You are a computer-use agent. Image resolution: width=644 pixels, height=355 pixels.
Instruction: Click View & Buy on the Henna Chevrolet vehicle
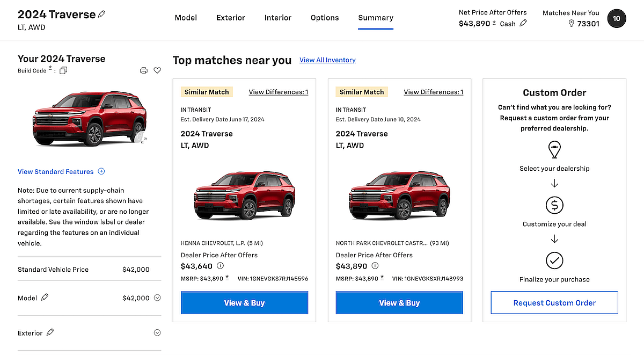click(244, 302)
